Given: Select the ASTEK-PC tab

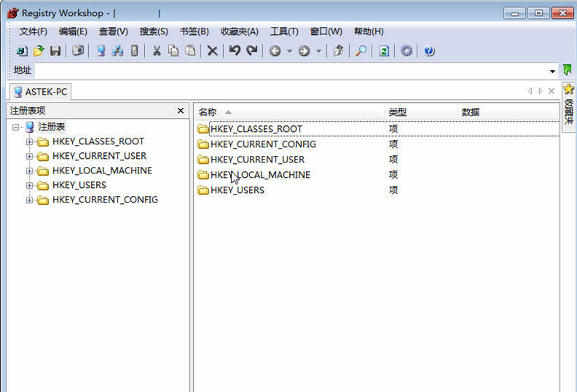Looking at the screenshot, I should pos(41,92).
